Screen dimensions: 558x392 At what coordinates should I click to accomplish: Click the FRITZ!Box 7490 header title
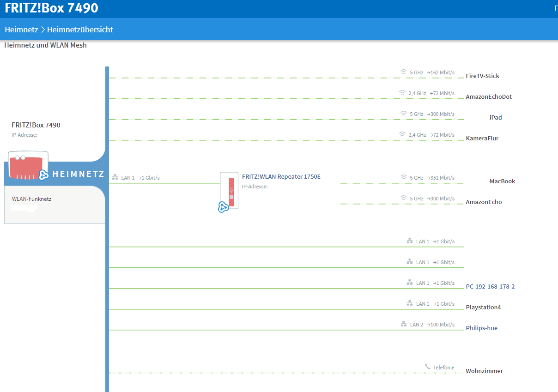click(51, 8)
